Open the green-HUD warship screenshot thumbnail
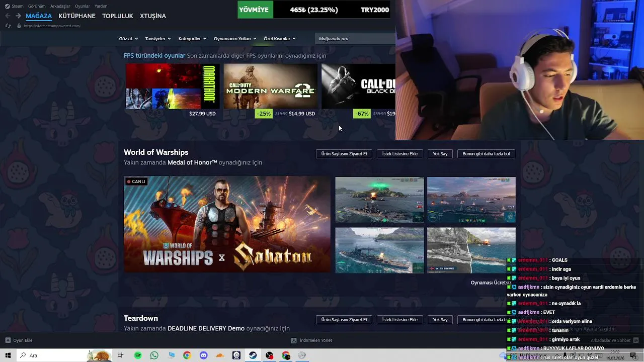 [x=379, y=200]
